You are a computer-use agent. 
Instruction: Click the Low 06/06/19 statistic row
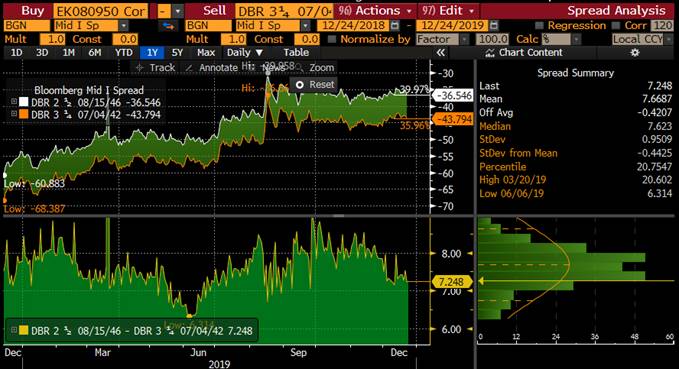click(576, 194)
